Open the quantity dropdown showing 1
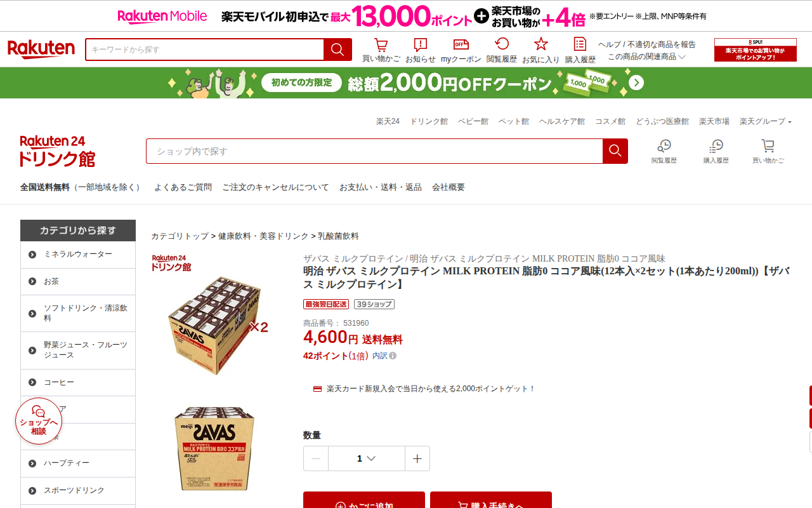Viewport: 812px width, 508px height. click(367, 458)
